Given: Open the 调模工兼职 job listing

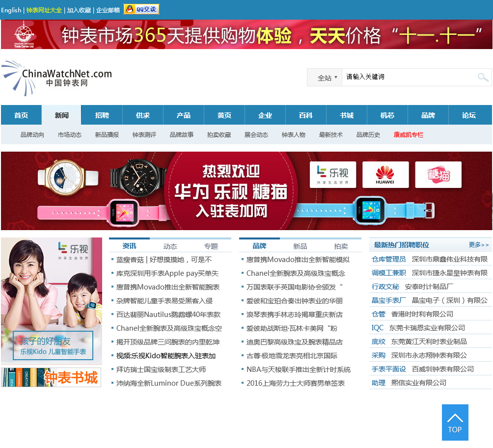Looking at the screenshot, I should tap(388, 273).
